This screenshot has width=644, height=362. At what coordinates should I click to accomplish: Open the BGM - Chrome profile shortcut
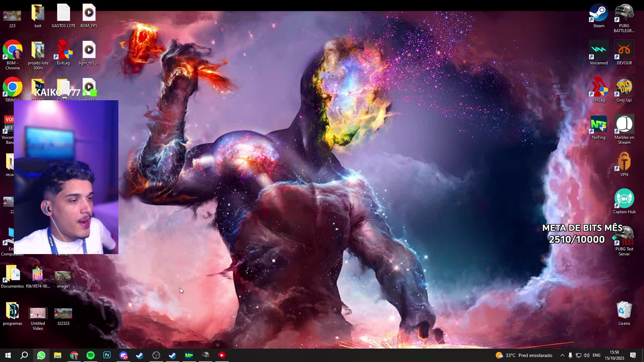(12, 55)
